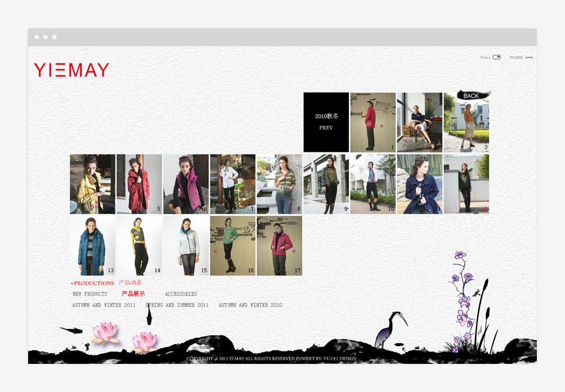The image size is (565, 392).
Task: Open the blue puffer coat photo numbered 13
Action: point(92,246)
